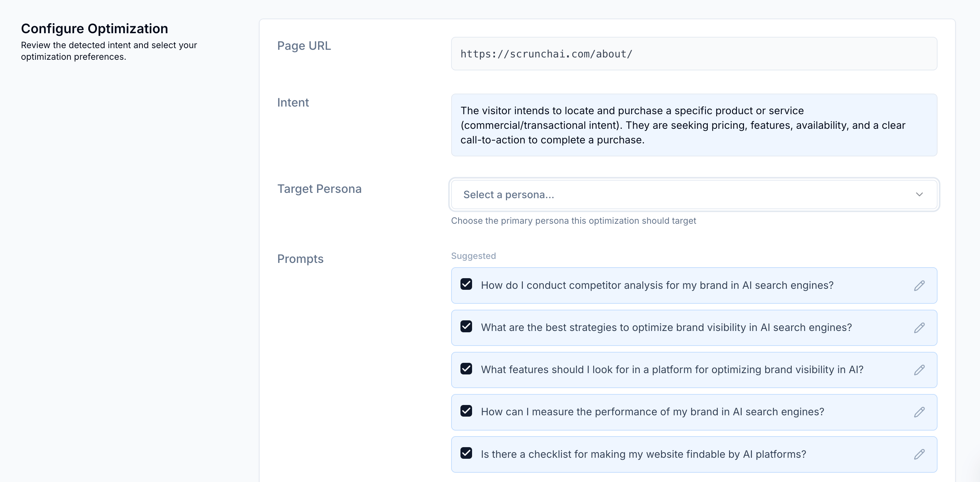Click the detected Intent description box
This screenshot has width=980, height=482.
694,125
